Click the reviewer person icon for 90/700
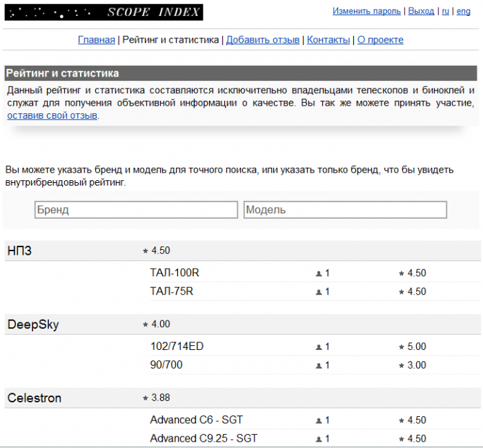This screenshot has height=448, width=483. coord(319,365)
